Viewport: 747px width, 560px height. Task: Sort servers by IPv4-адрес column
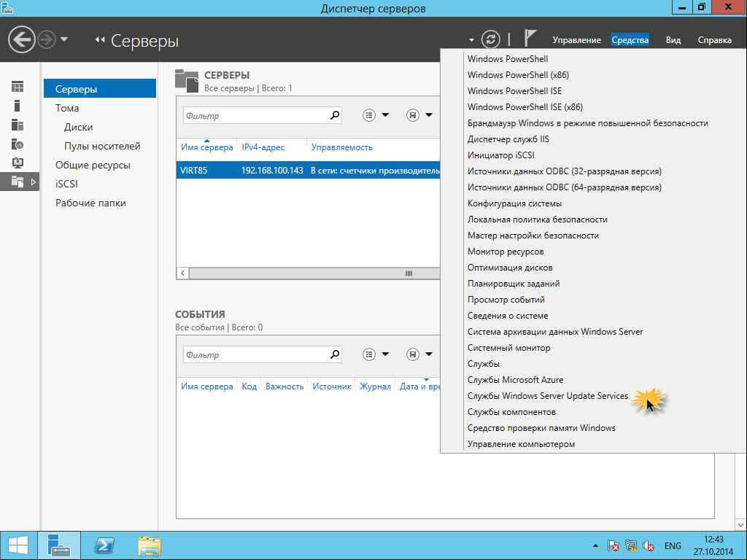coord(263,147)
